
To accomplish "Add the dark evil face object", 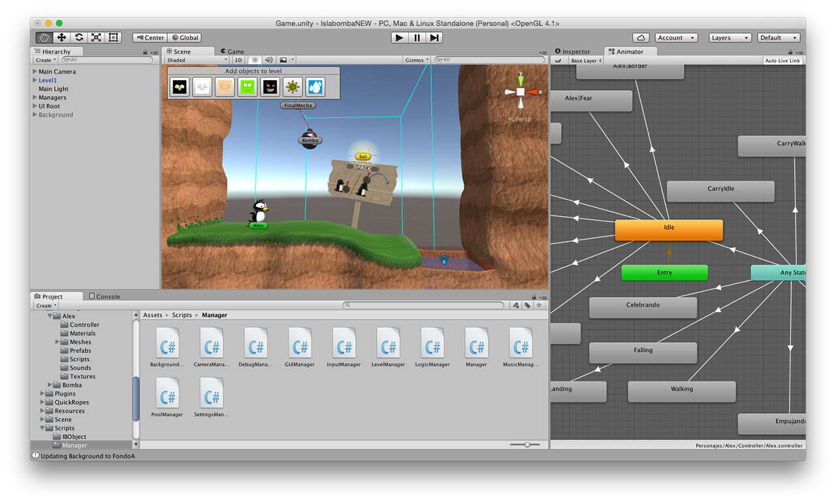I will tap(270, 87).
